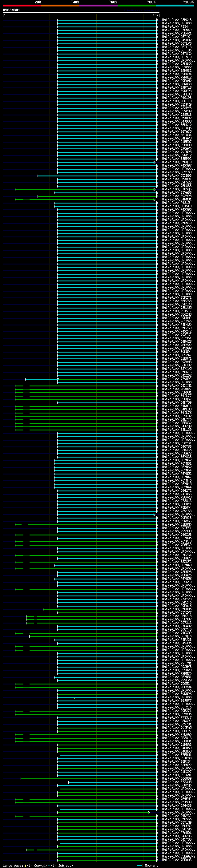This screenshot has width=197, height=868.
Task: Pick hit UniRef100_Q6XIM2
Action: 176,386
